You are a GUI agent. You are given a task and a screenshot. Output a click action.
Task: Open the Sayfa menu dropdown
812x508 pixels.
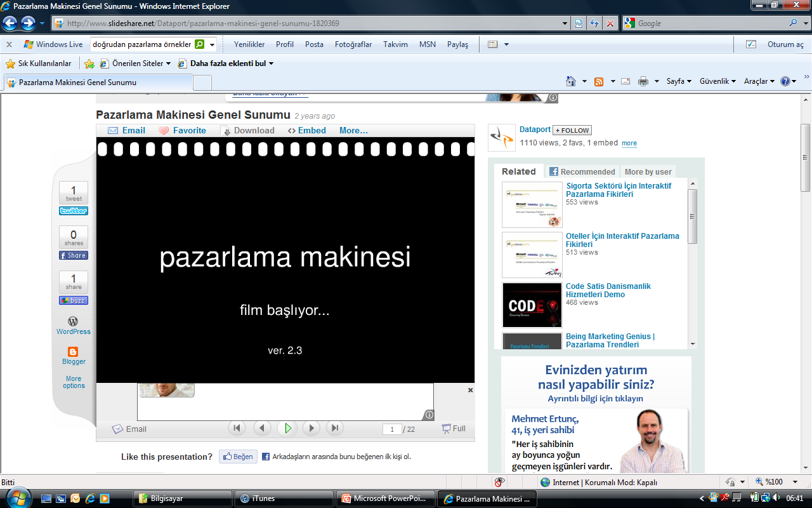pyautogui.click(x=679, y=81)
